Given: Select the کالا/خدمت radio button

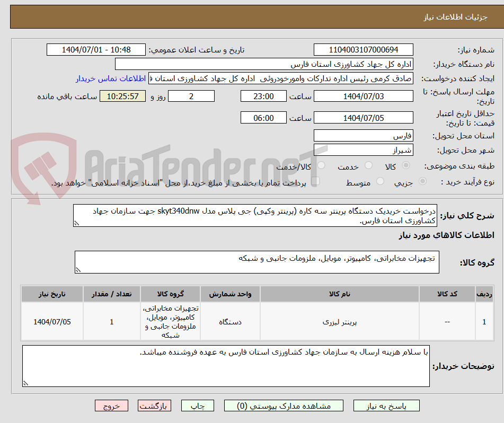Looking at the screenshot, I should pos(321,165).
